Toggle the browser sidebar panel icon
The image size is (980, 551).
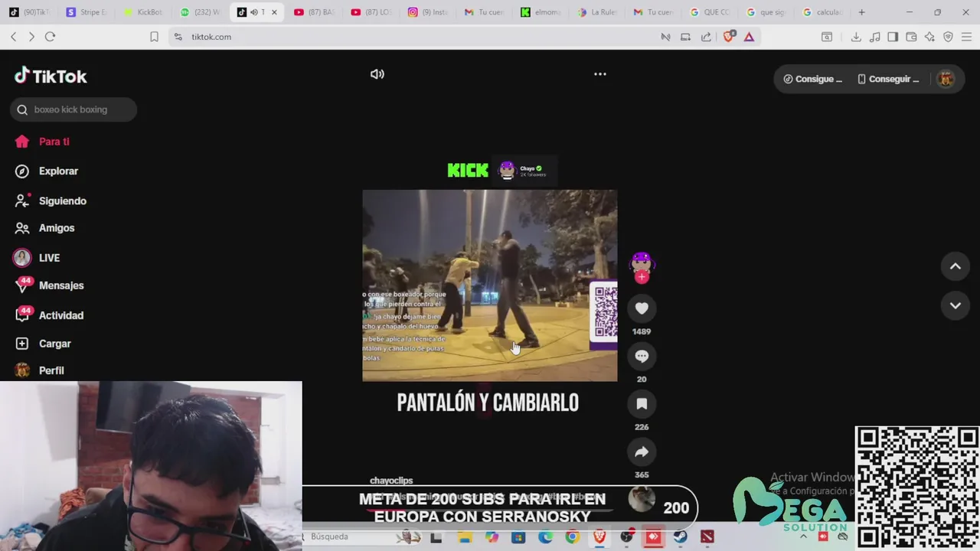893,37
